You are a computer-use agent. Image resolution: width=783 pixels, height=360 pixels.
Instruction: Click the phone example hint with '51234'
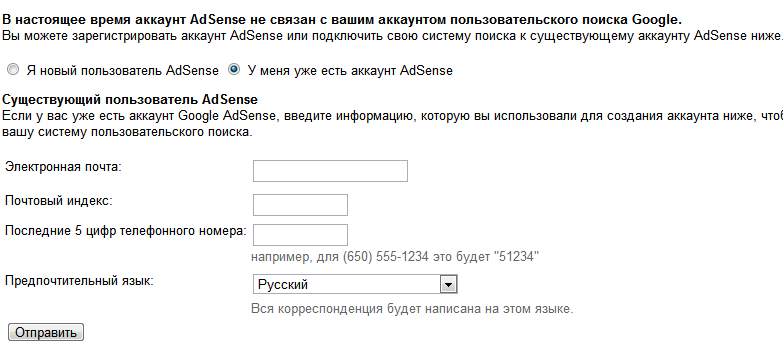(x=395, y=257)
